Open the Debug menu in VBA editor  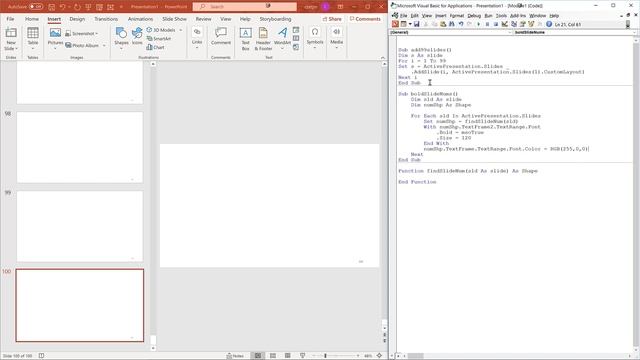click(474, 16)
